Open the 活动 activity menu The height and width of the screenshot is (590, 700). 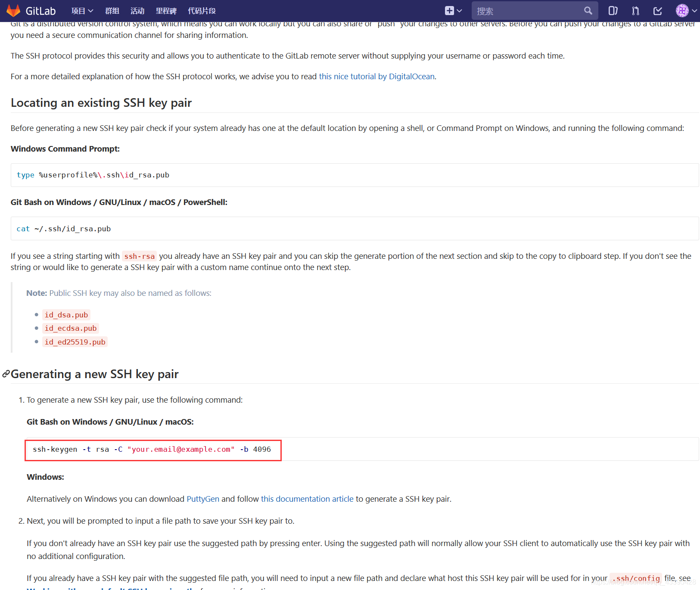tap(137, 11)
